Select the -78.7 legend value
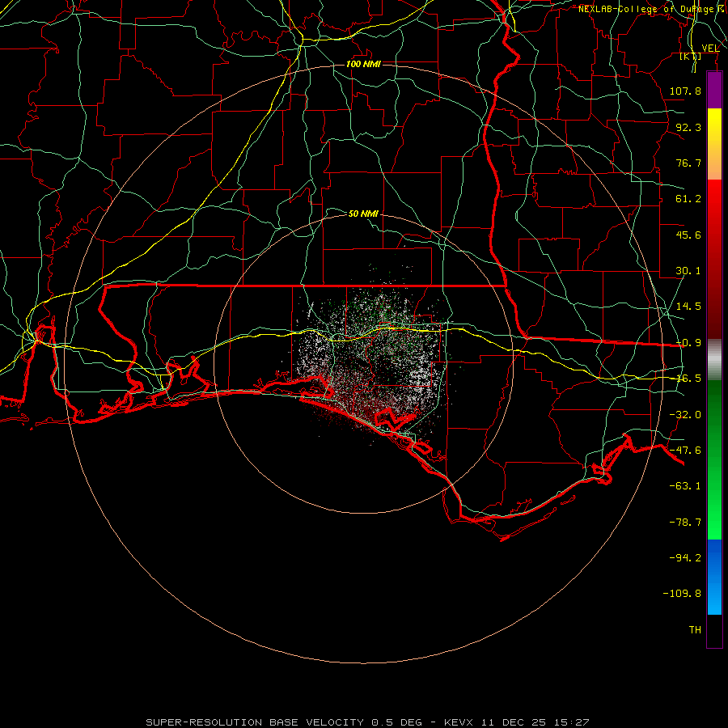 click(685, 523)
